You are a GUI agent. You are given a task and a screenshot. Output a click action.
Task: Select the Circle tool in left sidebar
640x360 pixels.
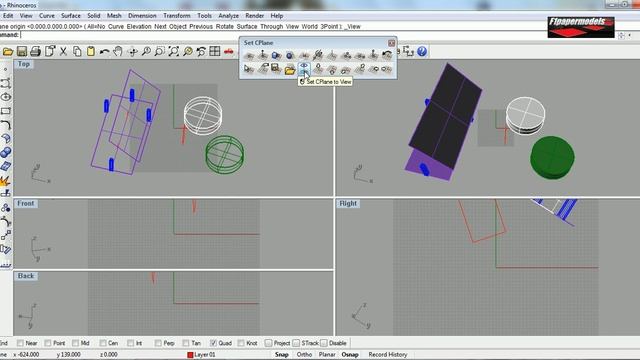coord(6,97)
